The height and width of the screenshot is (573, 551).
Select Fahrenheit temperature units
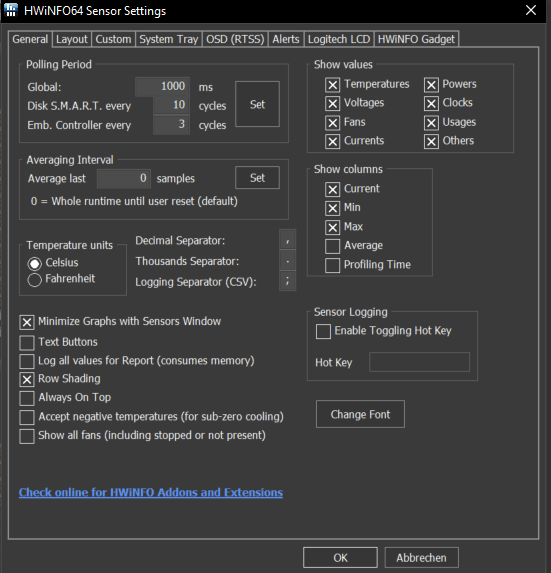pos(61,279)
